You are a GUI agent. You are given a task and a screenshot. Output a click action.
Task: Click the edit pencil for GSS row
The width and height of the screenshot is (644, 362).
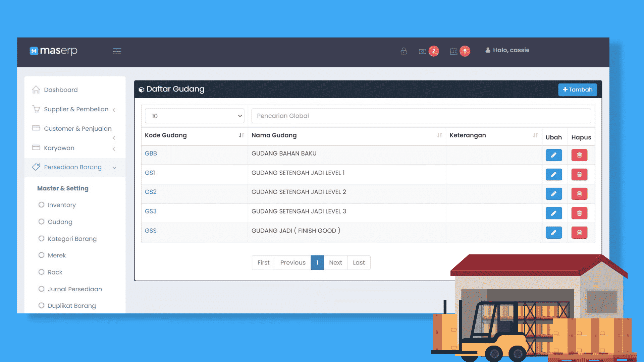(553, 233)
